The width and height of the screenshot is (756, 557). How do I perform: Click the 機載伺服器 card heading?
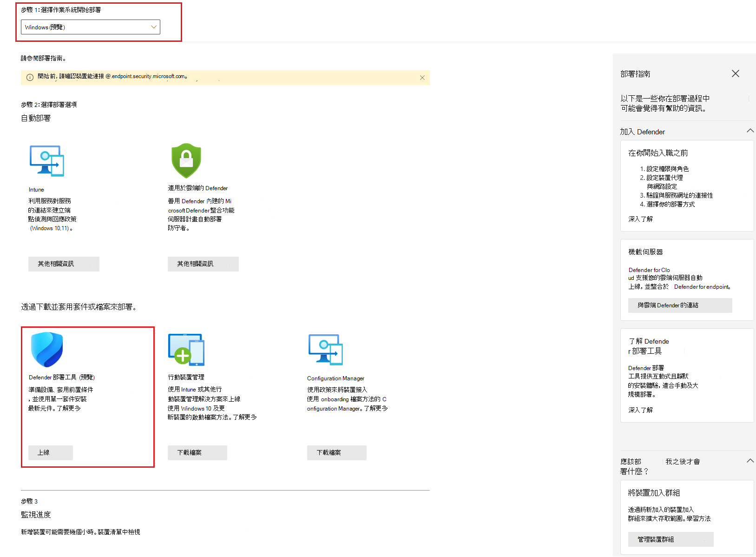click(x=645, y=252)
